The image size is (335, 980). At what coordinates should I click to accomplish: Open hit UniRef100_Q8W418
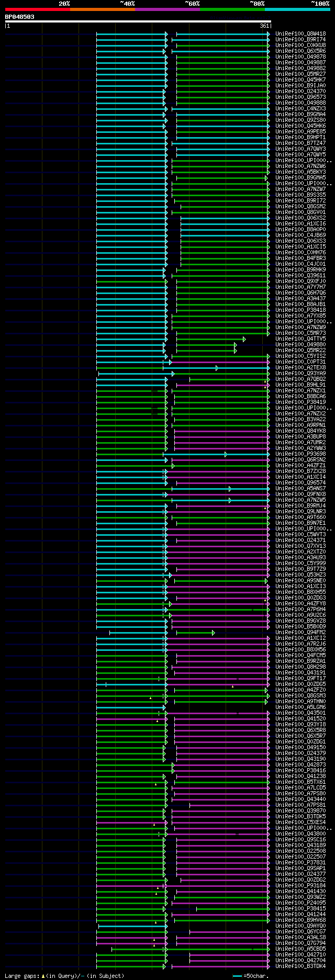(300, 34)
